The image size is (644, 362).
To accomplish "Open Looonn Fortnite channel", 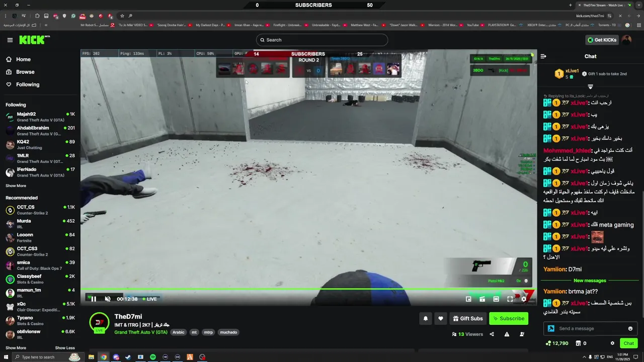I will coord(40,237).
